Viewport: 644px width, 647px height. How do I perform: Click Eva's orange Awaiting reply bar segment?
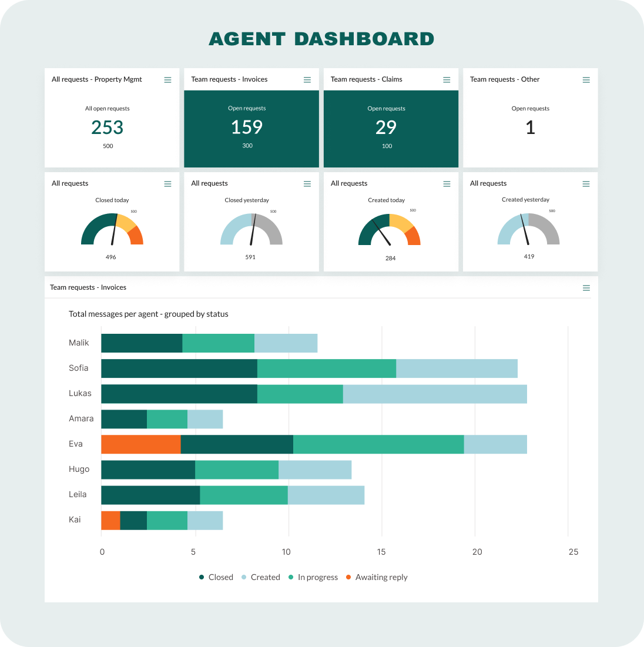(140, 444)
